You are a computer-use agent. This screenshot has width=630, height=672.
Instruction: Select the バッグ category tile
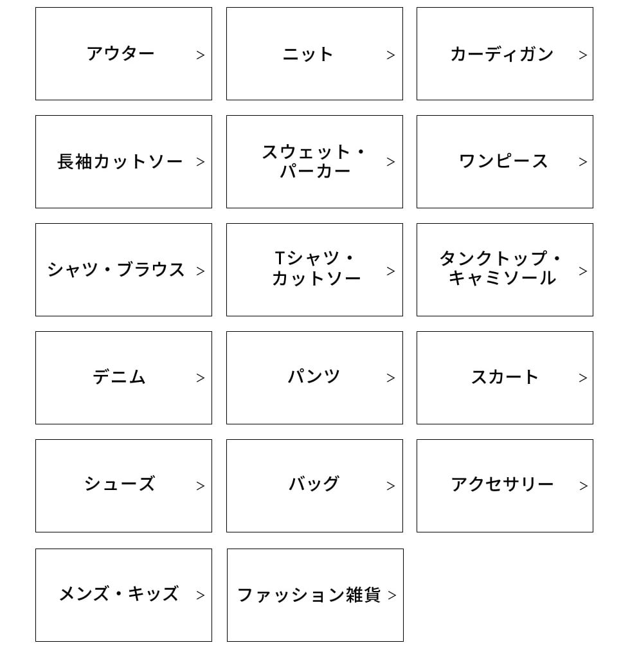tap(313, 485)
